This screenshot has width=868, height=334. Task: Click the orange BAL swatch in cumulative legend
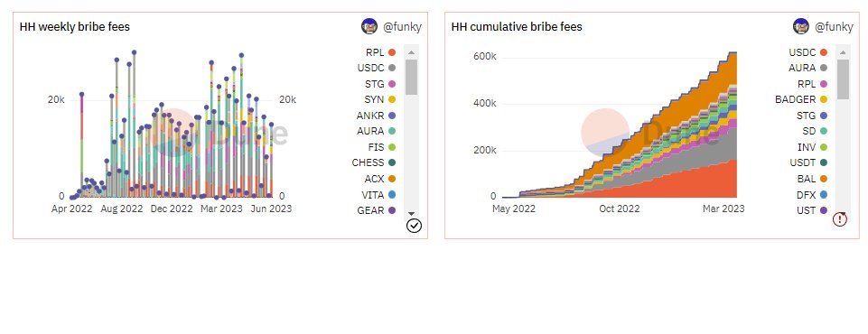click(x=824, y=179)
